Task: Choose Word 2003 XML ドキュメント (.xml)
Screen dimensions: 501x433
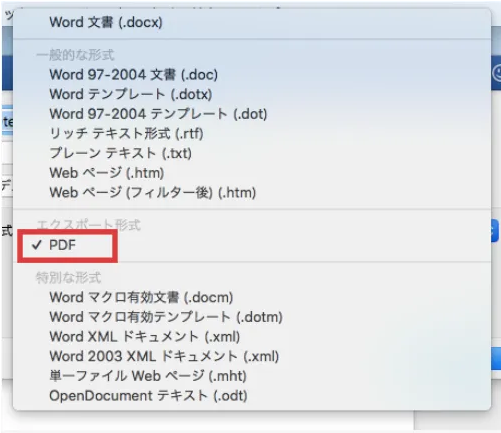Action: [x=164, y=356]
